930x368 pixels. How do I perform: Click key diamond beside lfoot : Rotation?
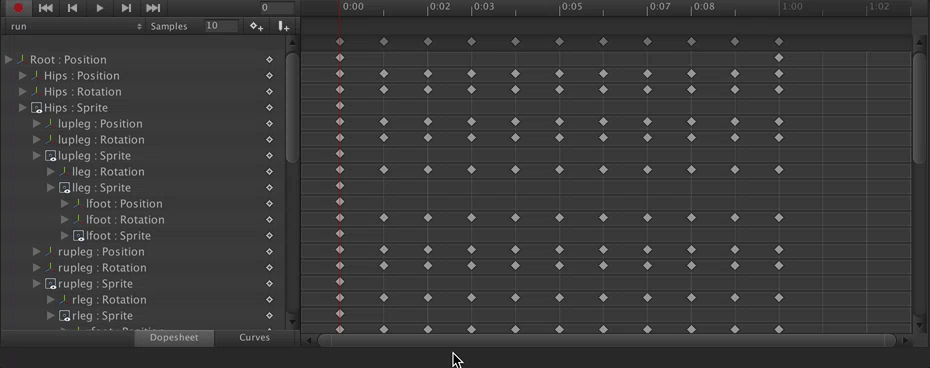point(269,220)
